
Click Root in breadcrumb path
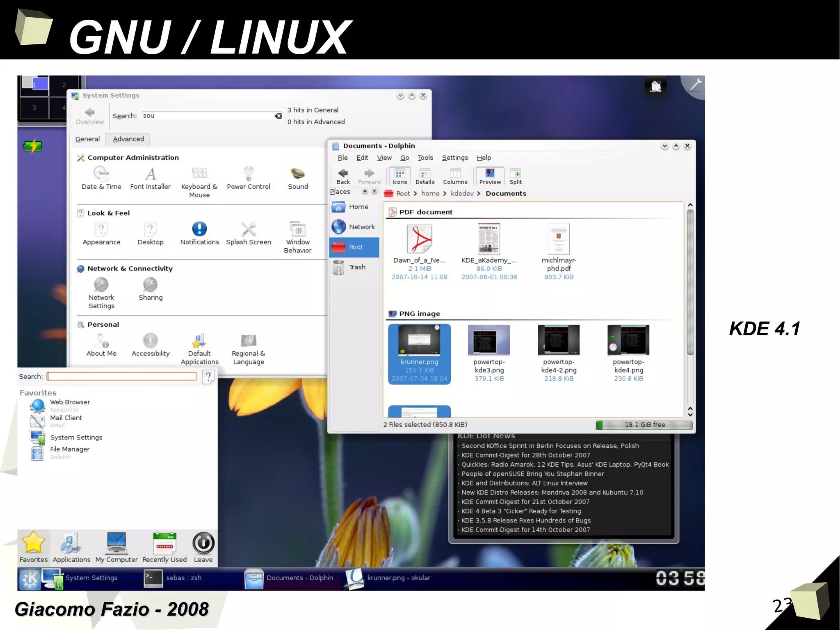403,193
